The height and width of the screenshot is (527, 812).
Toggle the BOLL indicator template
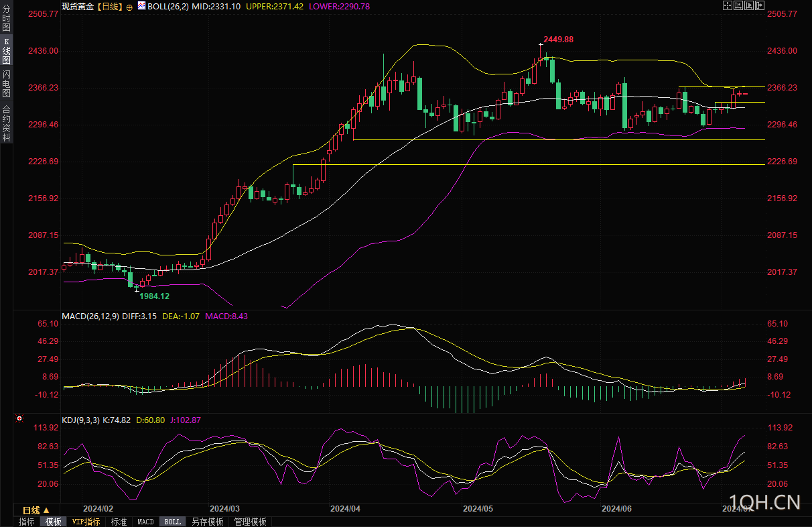coord(172,522)
